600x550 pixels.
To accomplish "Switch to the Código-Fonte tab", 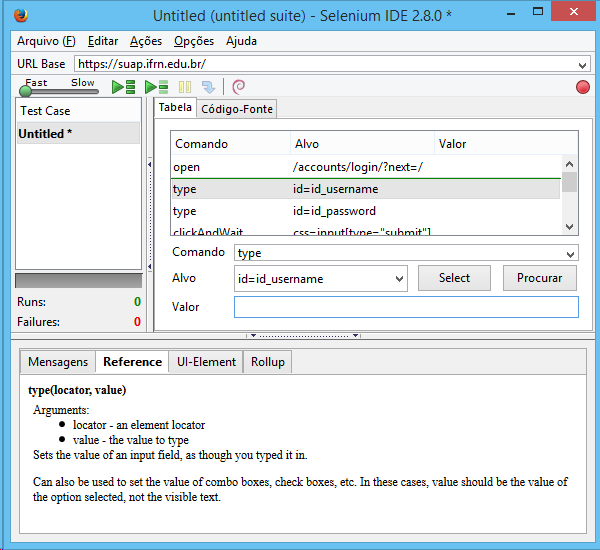I will pos(237,109).
